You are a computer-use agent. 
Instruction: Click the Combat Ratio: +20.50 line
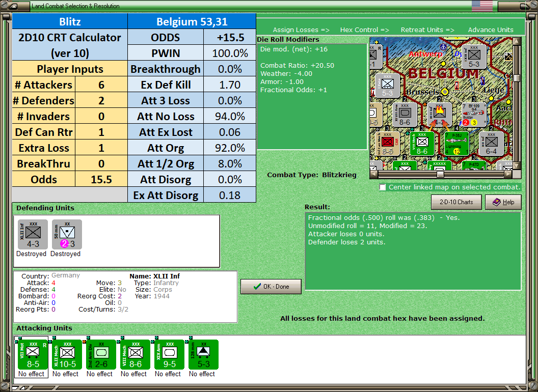(x=297, y=65)
